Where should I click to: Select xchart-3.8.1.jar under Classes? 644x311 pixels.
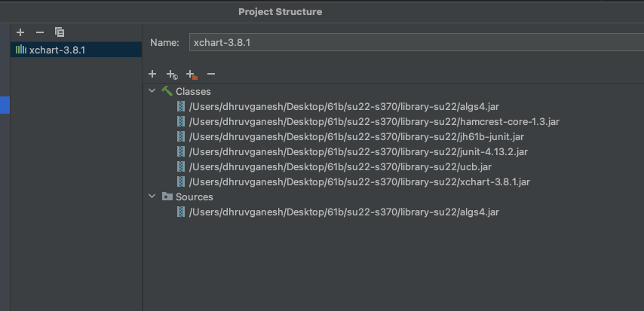(359, 181)
